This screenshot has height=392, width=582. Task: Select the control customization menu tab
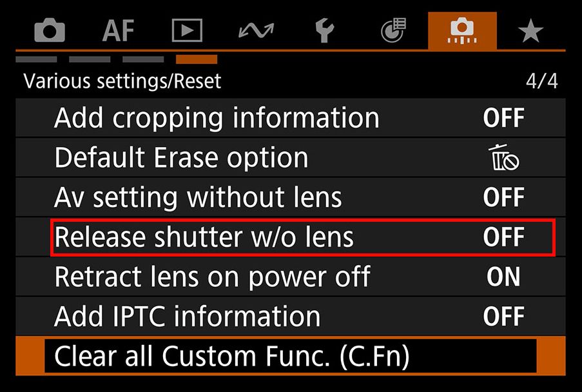394,30
